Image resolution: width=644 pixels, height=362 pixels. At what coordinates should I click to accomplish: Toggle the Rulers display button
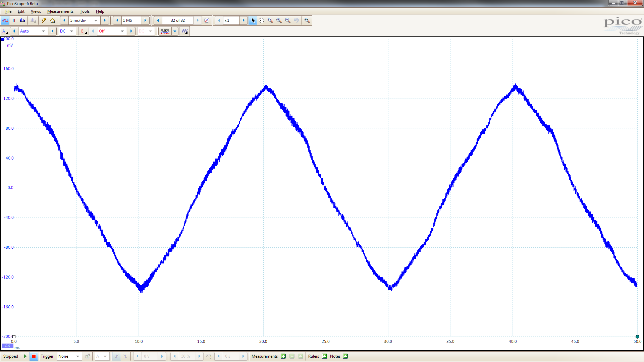(324, 356)
